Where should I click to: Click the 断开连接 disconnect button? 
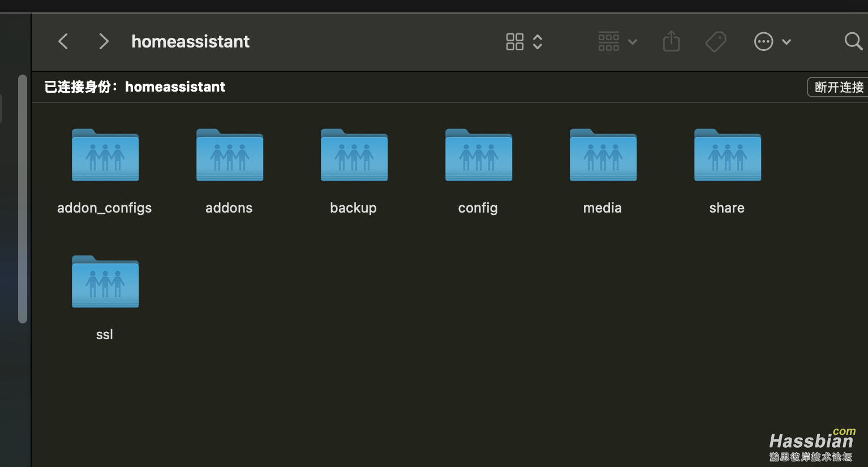coord(839,87)
